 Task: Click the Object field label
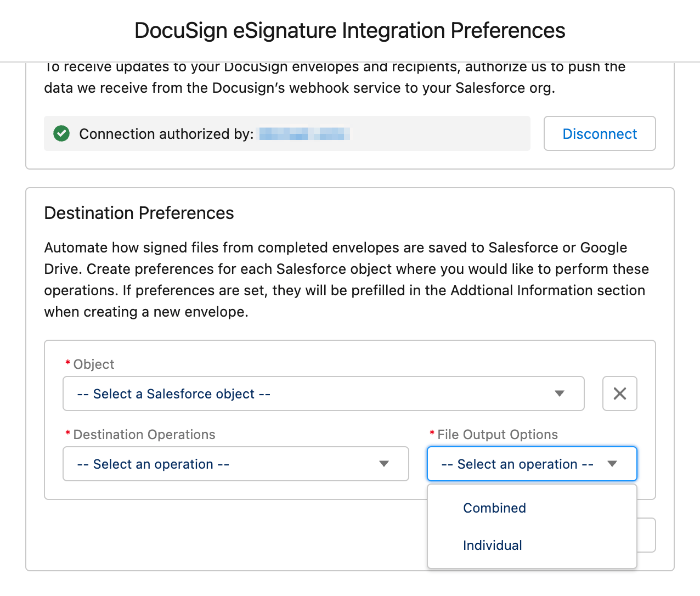(94, 364)
